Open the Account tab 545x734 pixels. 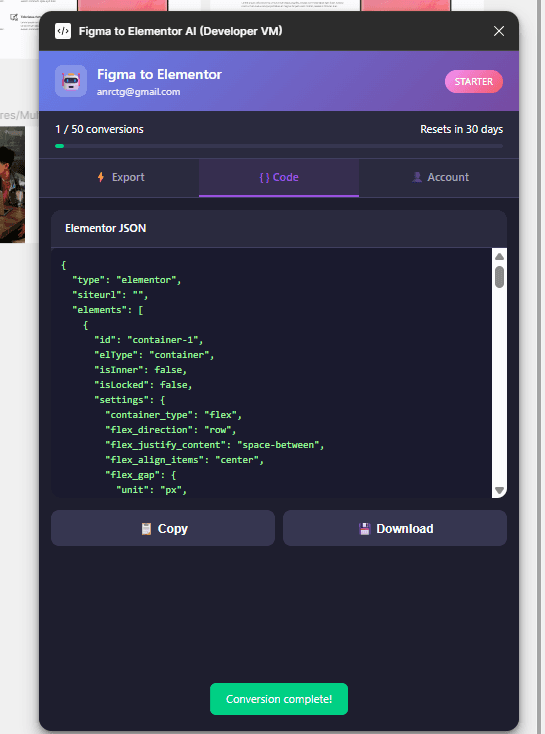click(439, 177)
